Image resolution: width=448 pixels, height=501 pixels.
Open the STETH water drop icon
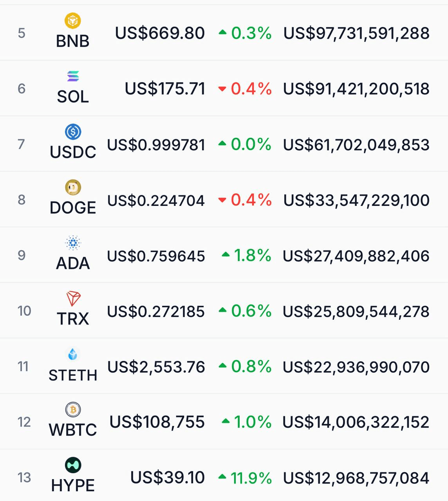73,354
